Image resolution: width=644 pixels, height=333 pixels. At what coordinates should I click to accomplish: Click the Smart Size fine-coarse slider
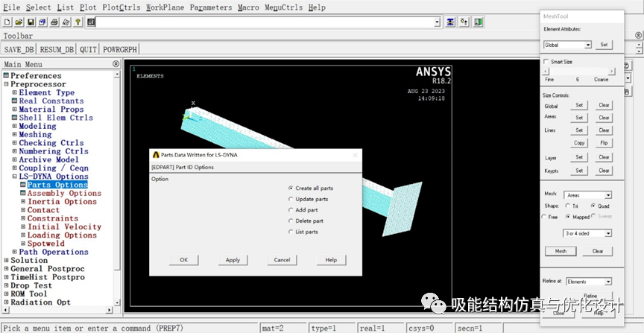click(x=578, y=71)
